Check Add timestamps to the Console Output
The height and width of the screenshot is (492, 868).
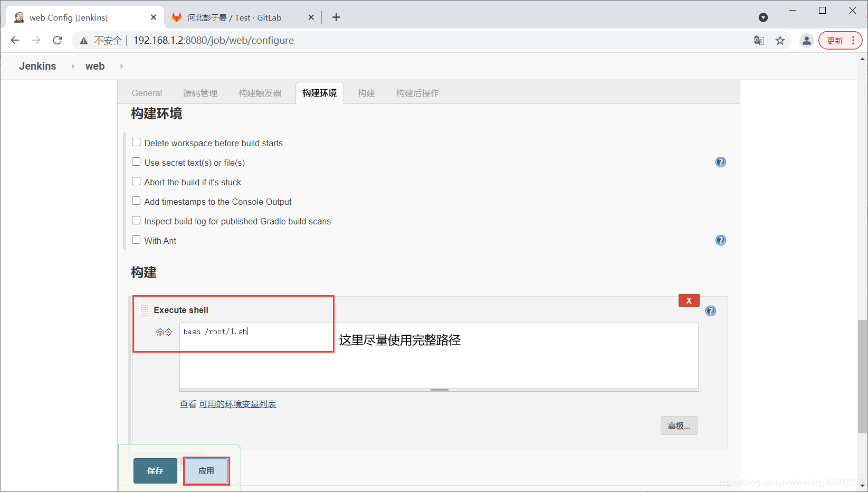click(x=136, y=201)
